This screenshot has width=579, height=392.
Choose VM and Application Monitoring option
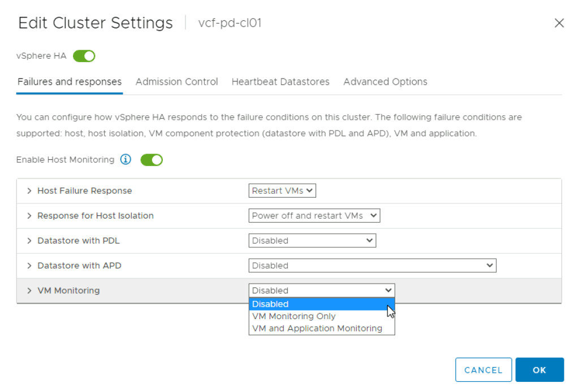(317, 328)
